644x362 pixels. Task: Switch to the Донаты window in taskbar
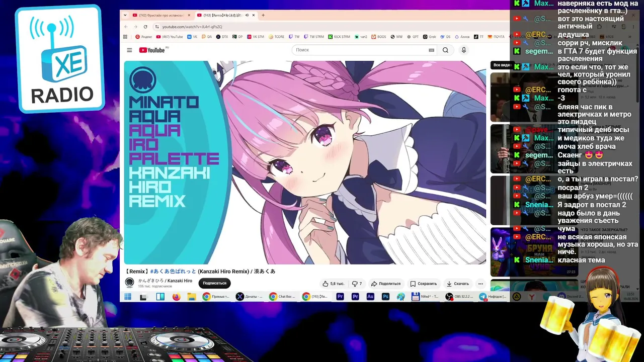coord(250,297)
